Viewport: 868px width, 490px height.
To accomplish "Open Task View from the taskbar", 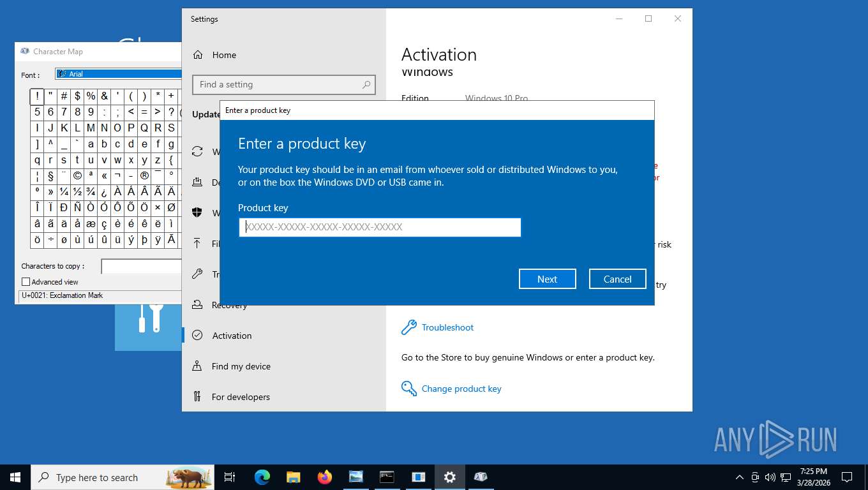I will [x=230, y=477].
